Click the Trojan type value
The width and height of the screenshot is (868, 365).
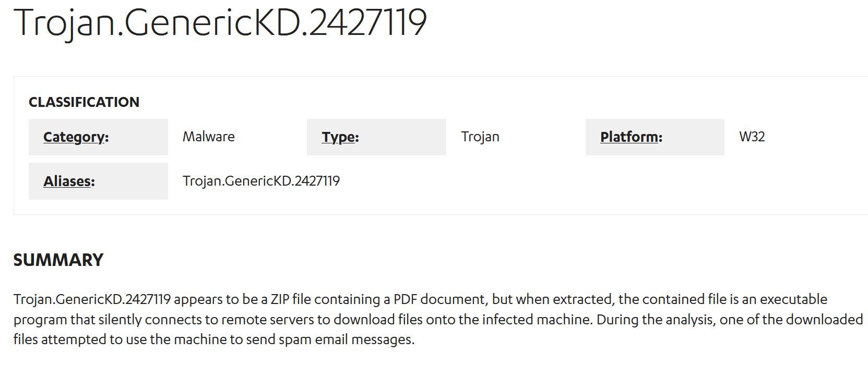point(480,137)
